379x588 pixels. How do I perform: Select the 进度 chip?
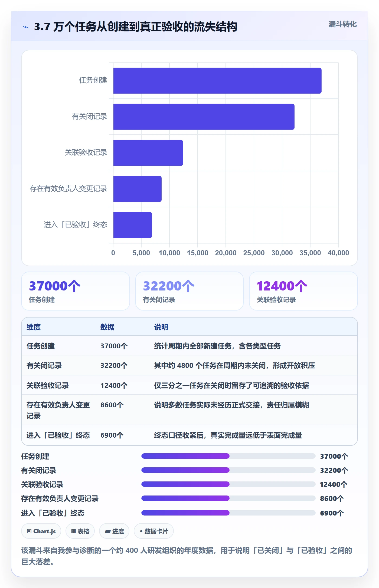[114, 531]
